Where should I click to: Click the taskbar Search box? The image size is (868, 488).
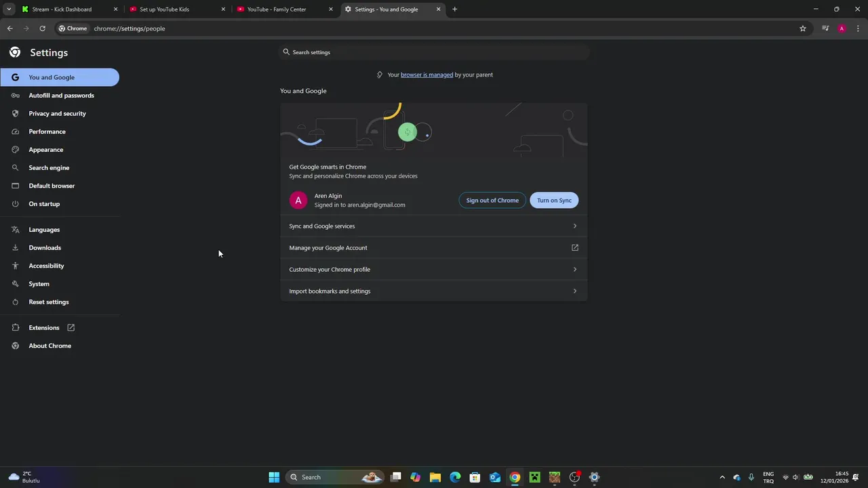(x=335, y=477)
